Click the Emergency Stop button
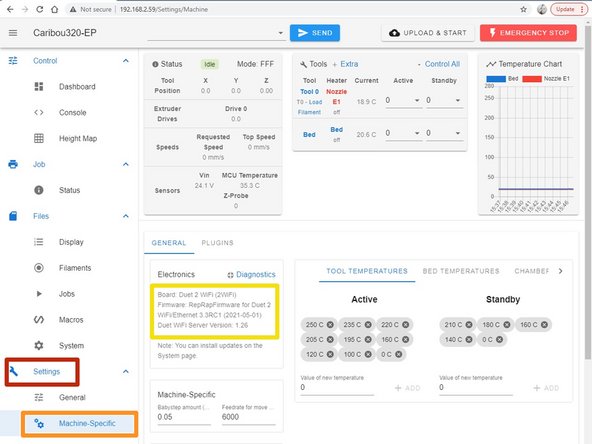The height and width of the screenshot is (444, 592). coord(528,33)
